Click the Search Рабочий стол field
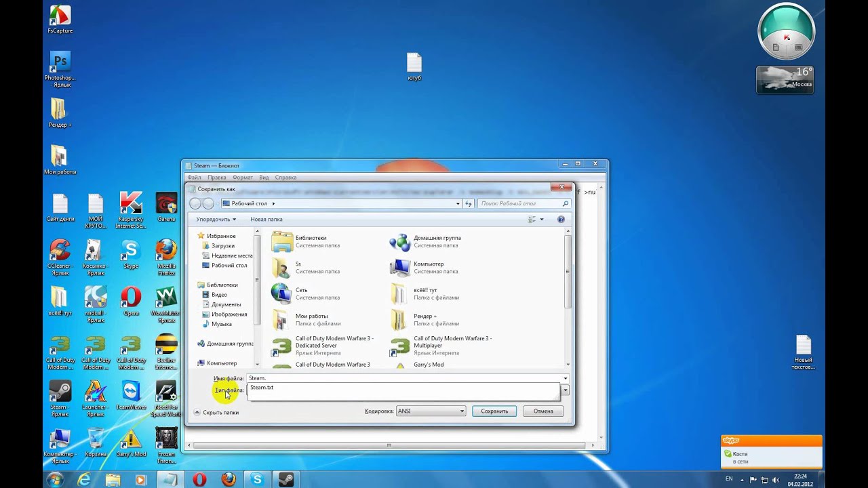The width and height of the screenshot is (868, 488). pos(524,203)
